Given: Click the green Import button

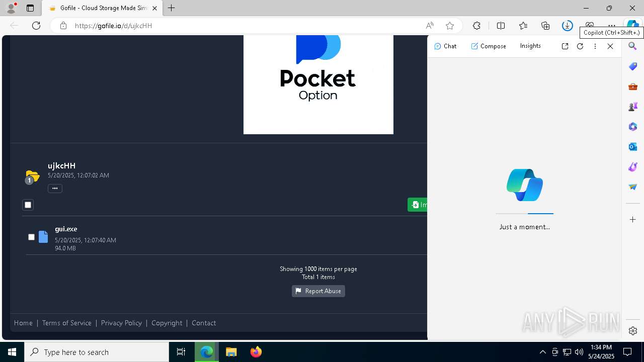Looking at the screenshot, I should [x=417, y=205].
